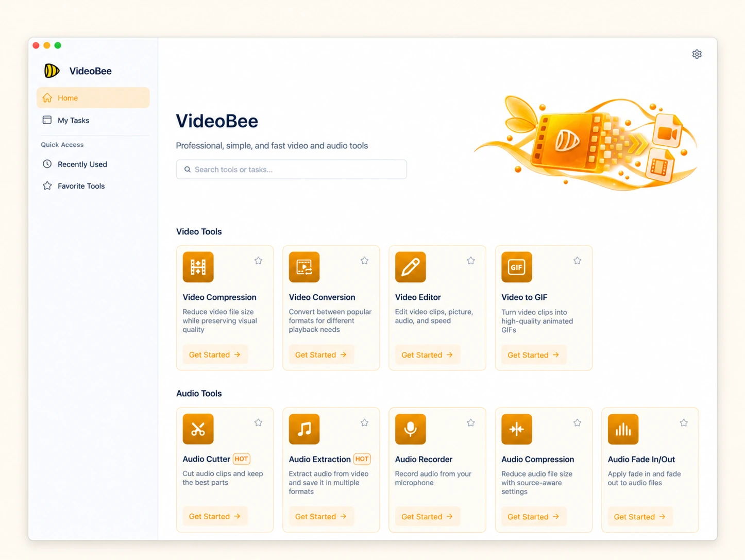Viewport: 745px width, 560px height.
Task: Click the Video Tools section heading
Action: [199, 231]
